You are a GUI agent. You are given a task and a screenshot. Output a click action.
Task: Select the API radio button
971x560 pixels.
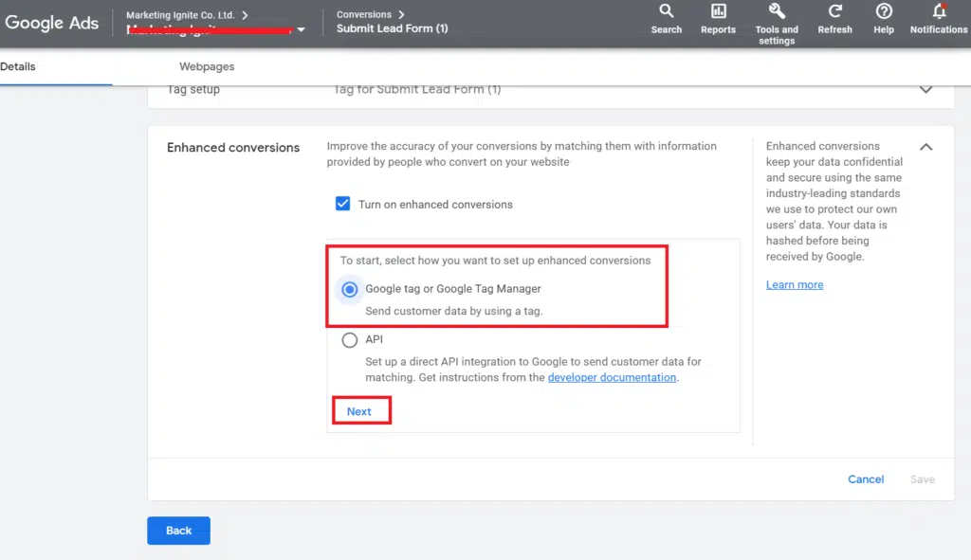[x=350, y=340]
